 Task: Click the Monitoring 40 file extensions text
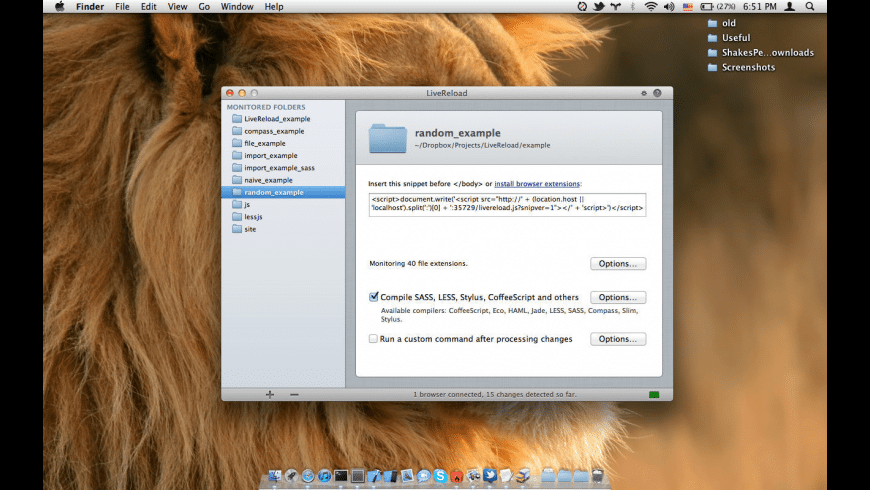point(418,264)
